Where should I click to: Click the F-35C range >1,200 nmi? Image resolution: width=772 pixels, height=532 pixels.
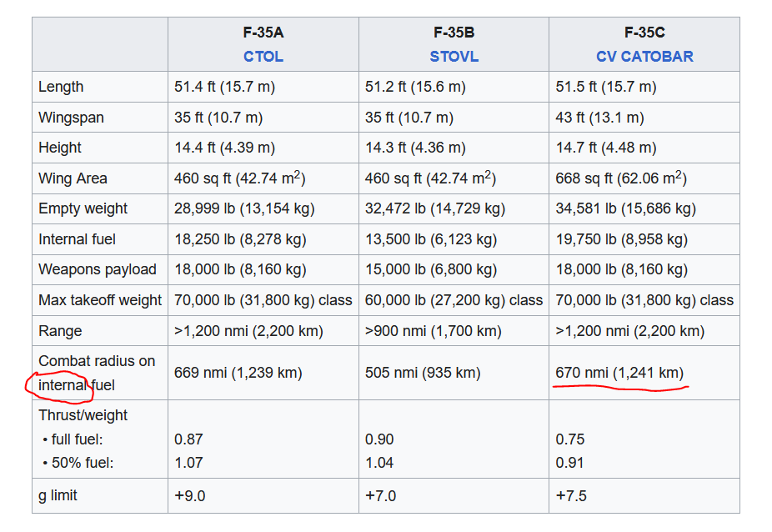(x=630, y=331)
